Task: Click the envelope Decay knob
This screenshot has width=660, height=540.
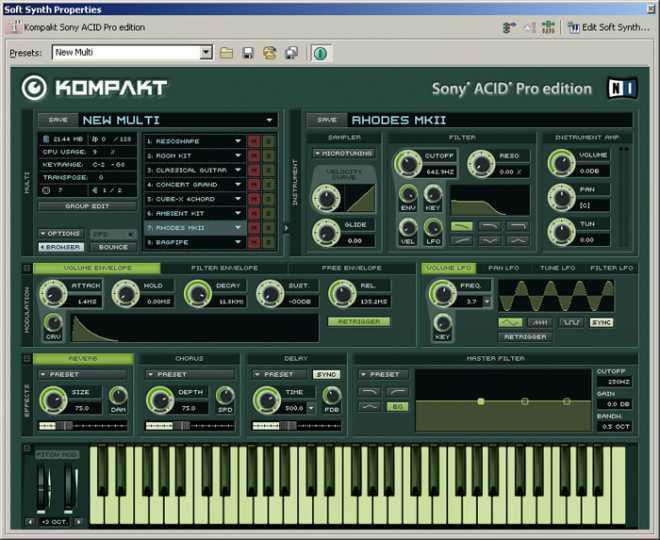Action: [x=198, y=293]
